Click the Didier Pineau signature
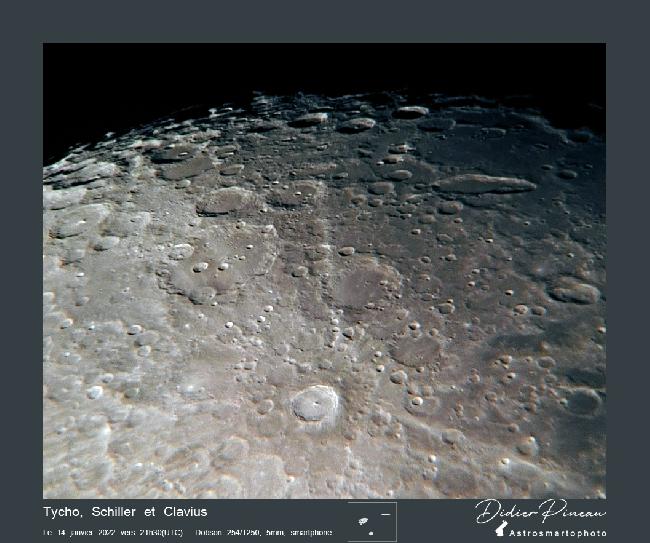650x543 pixels. click(541, 511)
